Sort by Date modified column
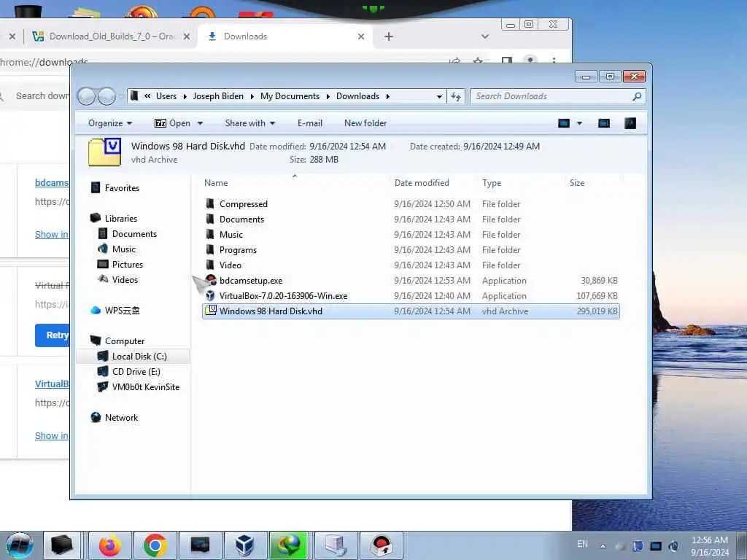747x560 pixels. [x=422, y=183]
